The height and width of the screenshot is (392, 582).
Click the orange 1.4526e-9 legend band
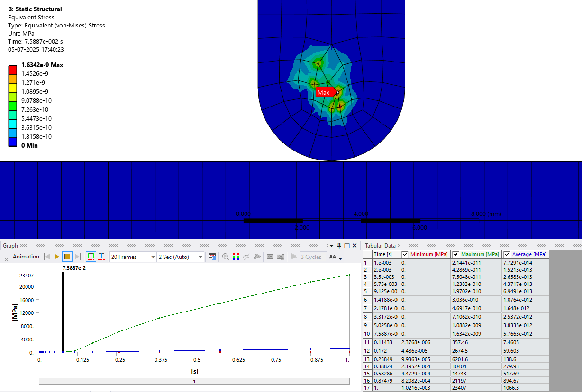point(13,78)
